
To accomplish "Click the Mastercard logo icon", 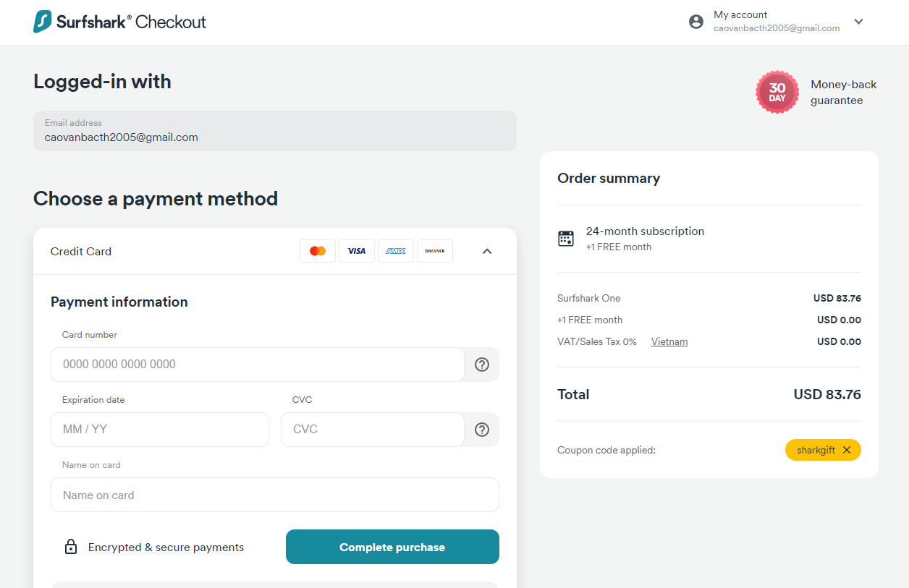I will click(318, 251).
